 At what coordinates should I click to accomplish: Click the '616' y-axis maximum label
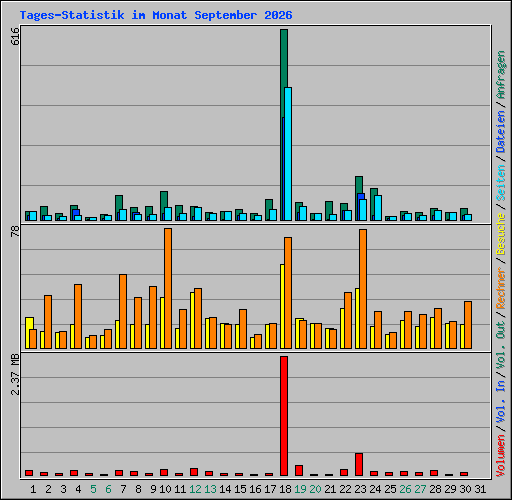click(x=16, y=36)
